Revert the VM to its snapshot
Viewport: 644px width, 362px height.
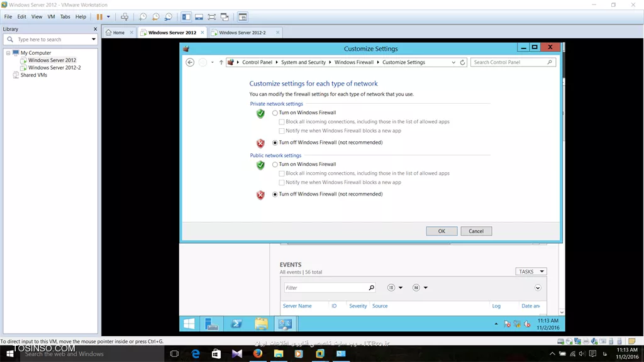tap(156, 17)
